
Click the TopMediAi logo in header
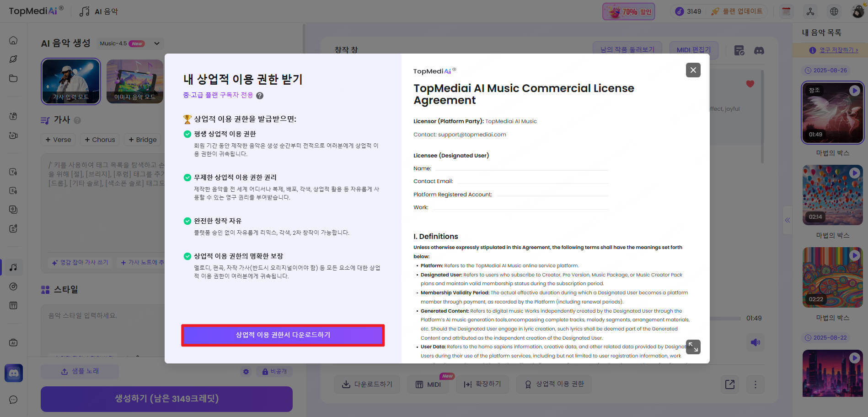[36, 11]
